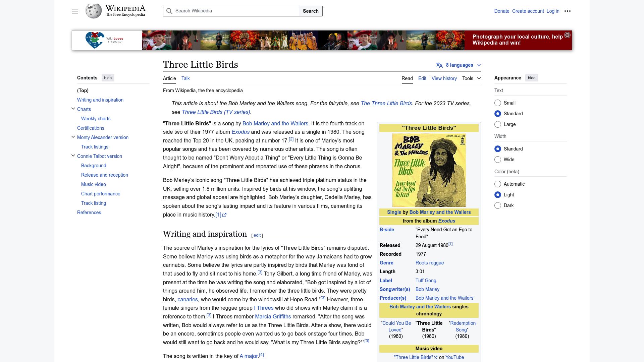Click the folklore photo banner strip

point(303,40)
